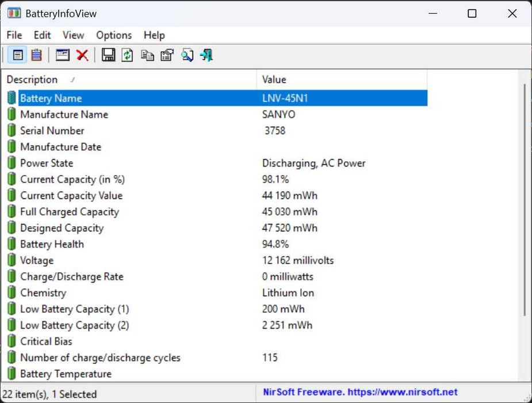532x403 pixels.
Task: Click the BatteryInfoView app icon in title bar
Action: click(14, 14)
